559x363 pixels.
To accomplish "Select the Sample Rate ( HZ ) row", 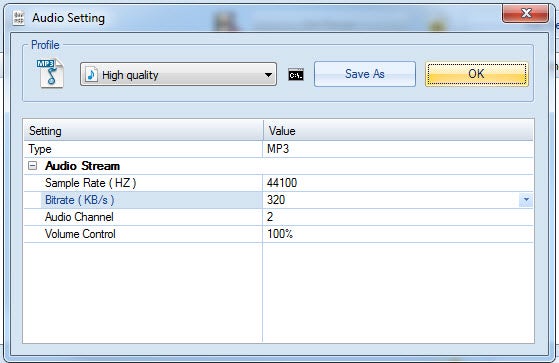I will click(x=278, y=183).
